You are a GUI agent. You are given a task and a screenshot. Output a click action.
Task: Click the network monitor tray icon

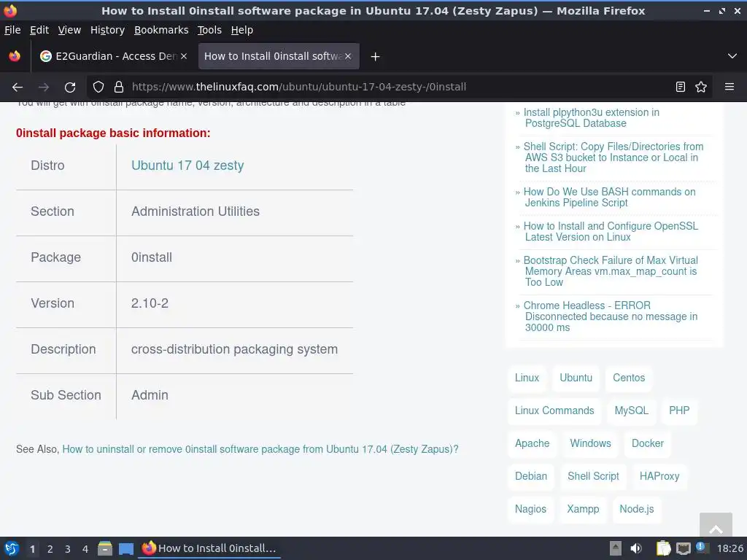683,548
